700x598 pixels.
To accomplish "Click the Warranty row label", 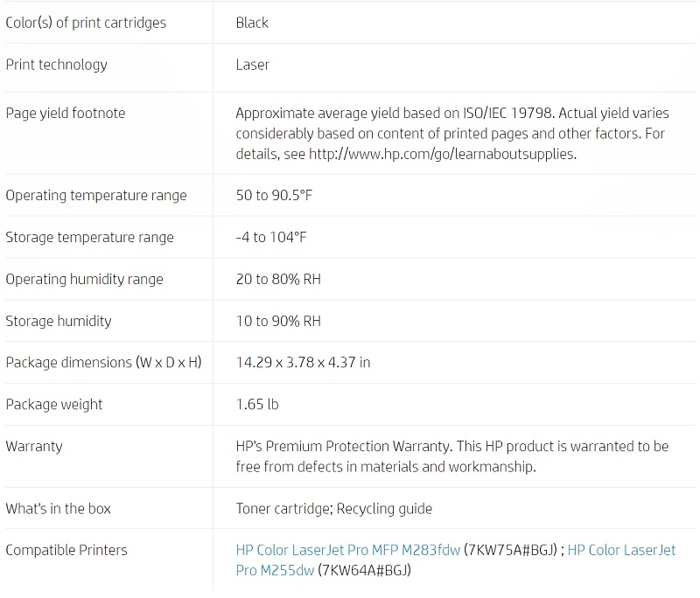I will [x=34, y=446].
